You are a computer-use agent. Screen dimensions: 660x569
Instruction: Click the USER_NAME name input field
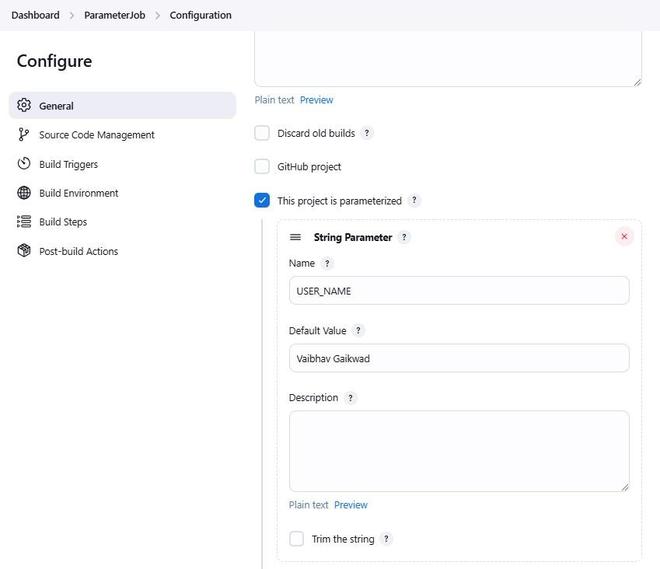pyautogui.click(x=459, y=291)
